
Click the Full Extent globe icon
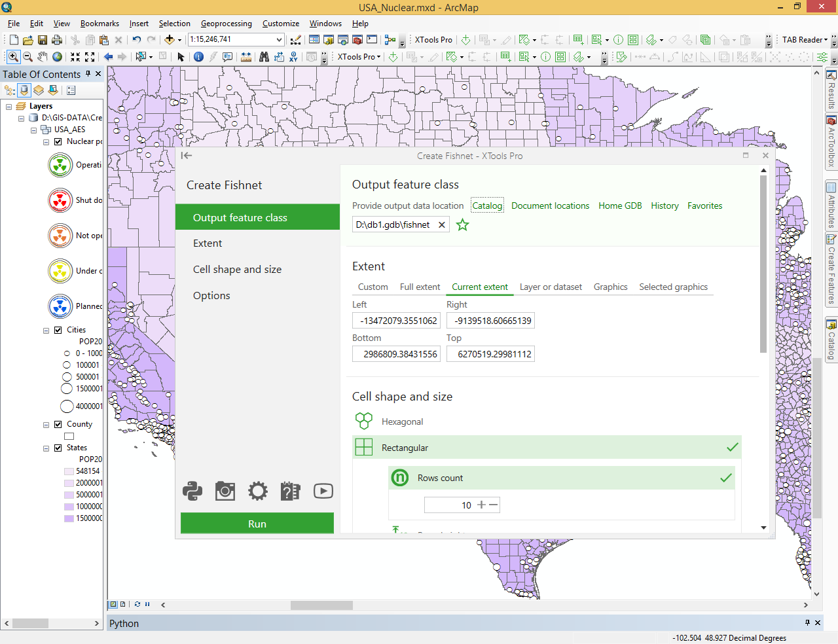(x=58, y=57)
